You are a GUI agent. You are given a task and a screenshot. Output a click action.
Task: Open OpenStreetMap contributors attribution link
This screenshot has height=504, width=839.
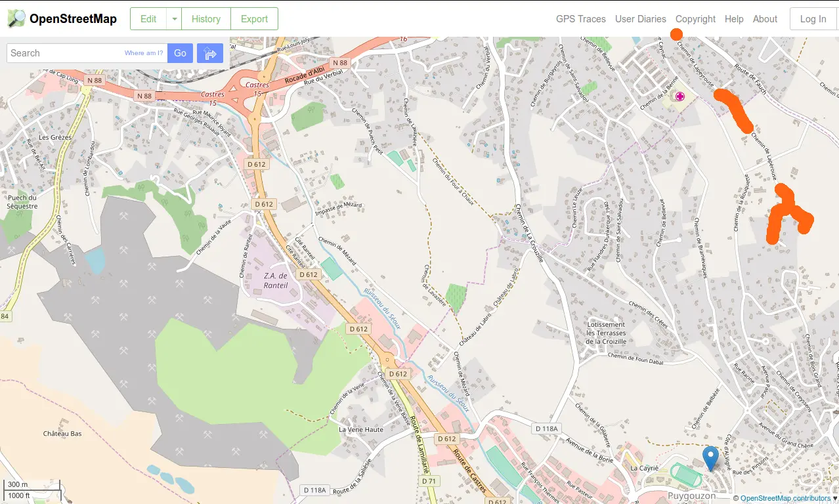tap(785, 498)
